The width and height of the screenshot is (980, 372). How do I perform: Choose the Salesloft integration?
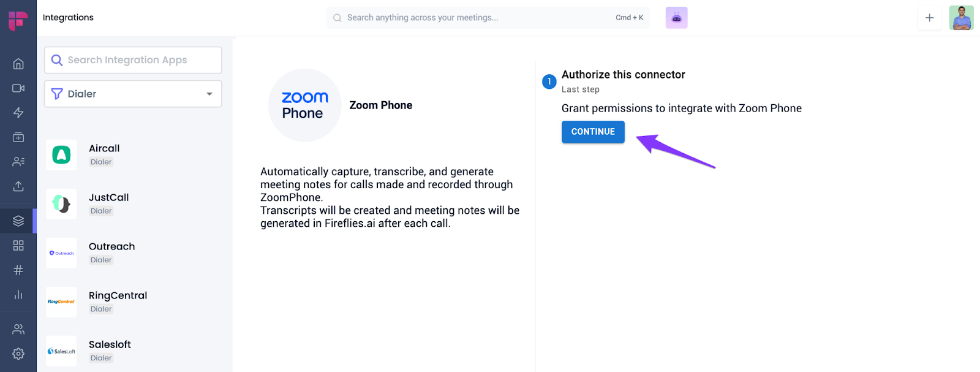(x=110, y=351)
